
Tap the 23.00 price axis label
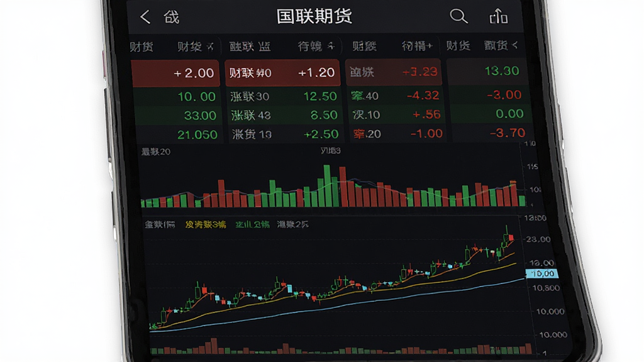point(538,239)
